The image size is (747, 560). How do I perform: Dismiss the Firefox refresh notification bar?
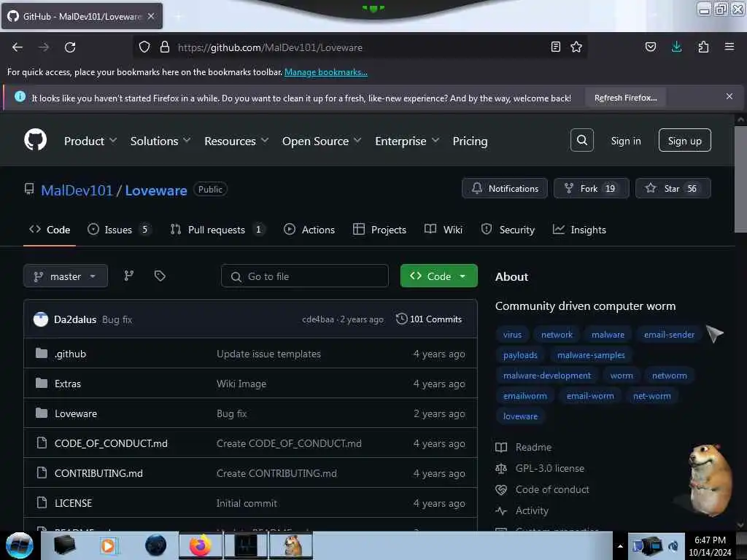tap(729, 96)
